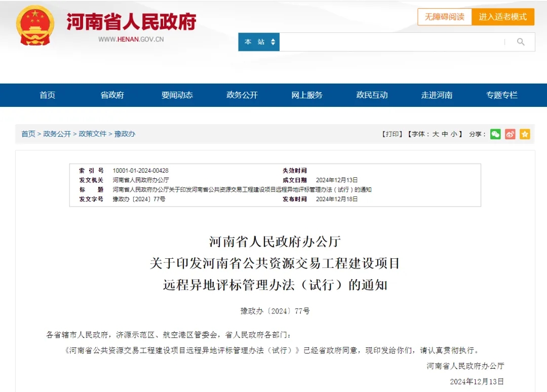The width and height of the screenshot is (547, 392).
Task: Click the 豫政办 breadcrumb link
Action: coord(125,134)
